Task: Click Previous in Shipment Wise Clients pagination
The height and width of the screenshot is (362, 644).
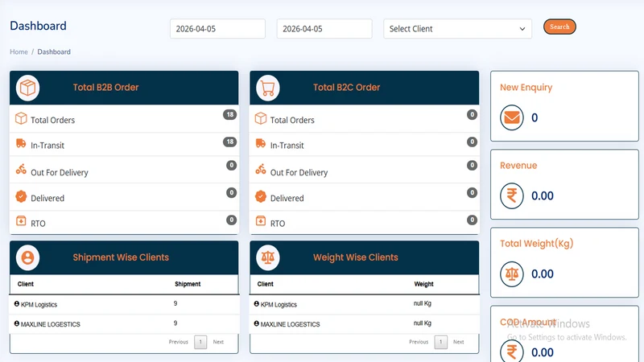Action: click(x=178, y=342)
